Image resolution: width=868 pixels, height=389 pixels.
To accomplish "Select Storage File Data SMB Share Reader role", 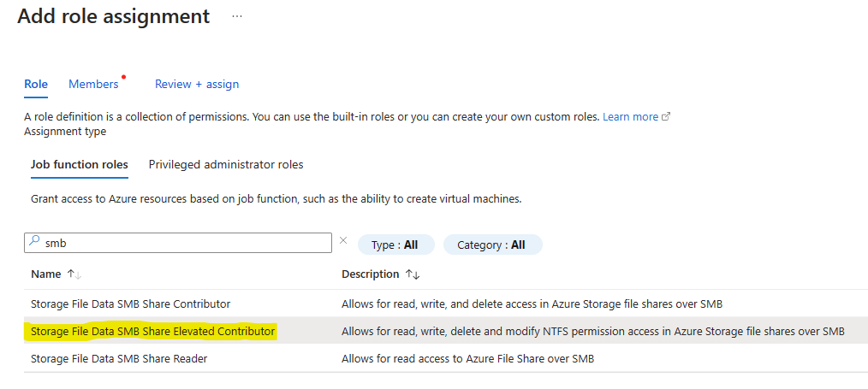I will click(119, 358).
